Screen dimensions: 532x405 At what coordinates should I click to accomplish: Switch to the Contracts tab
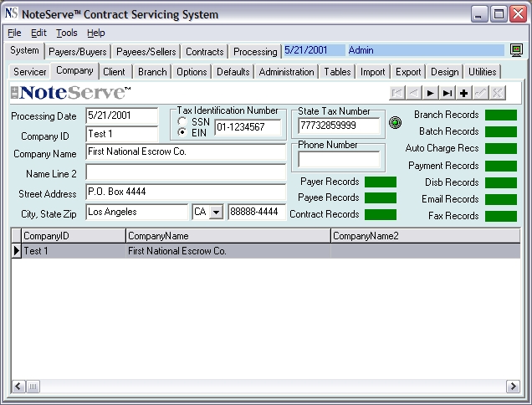(x=205, y=52)
